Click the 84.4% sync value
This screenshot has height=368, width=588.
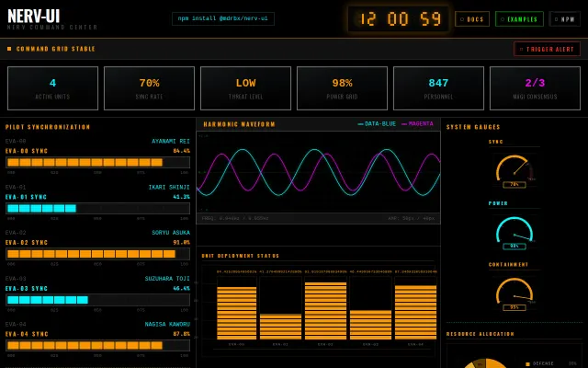[182, 151]
